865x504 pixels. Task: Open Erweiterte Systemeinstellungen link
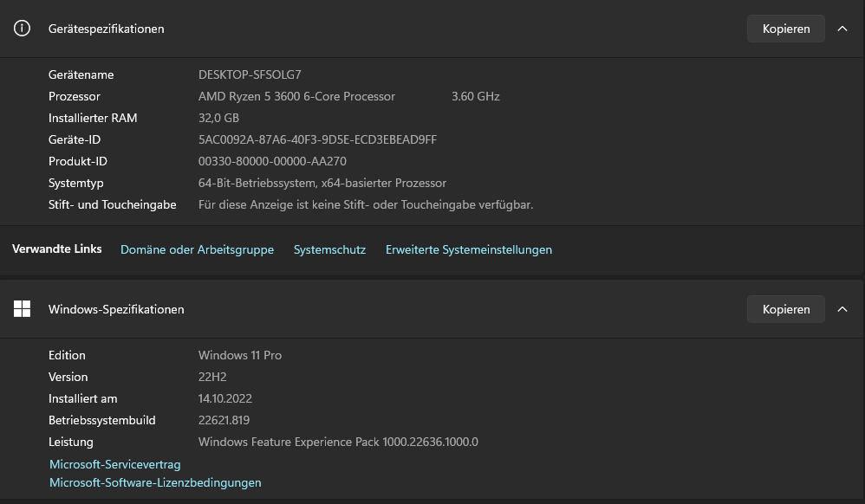click(468, 249)
